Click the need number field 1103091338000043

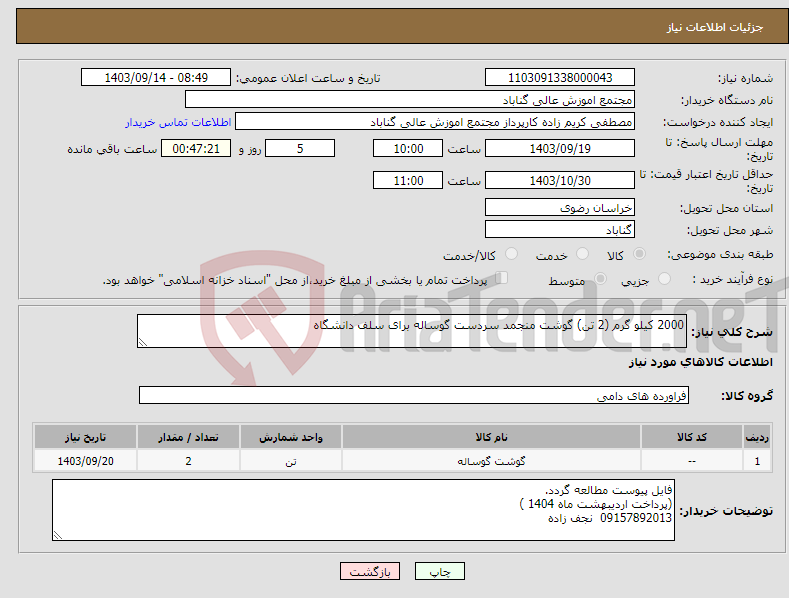click(560, 78)
